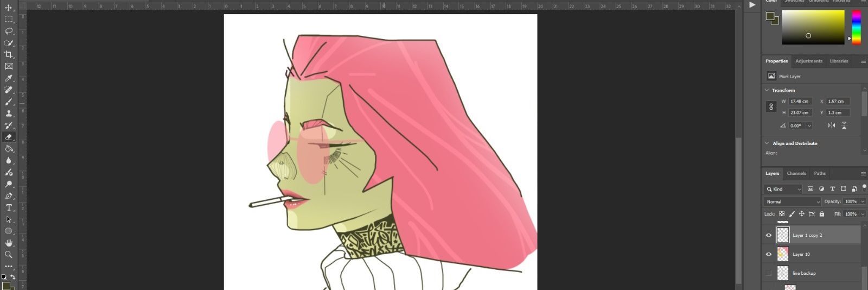Click the foreground color swatch in Color panel
Screen dimensions: 868x290
770,16
